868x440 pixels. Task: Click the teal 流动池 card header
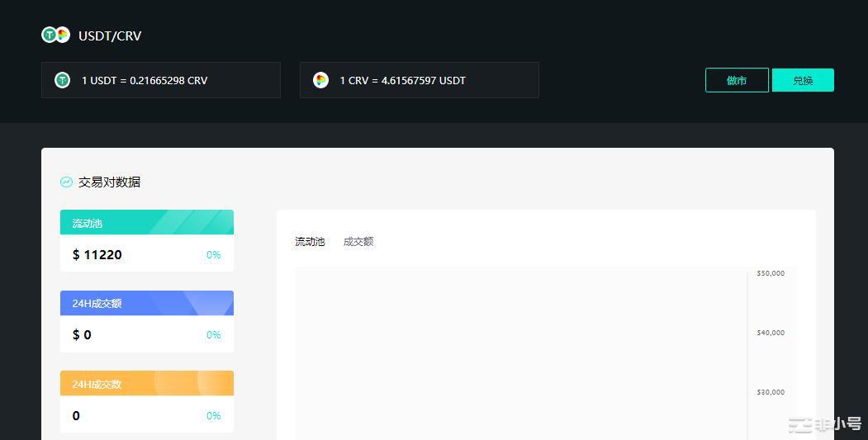(x=147, y=223)
